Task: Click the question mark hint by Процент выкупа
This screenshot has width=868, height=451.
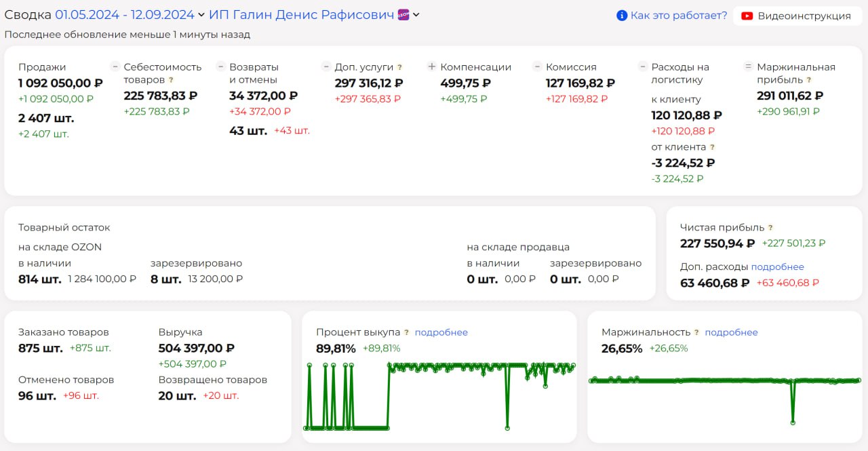Action: (x=407, y=332)
